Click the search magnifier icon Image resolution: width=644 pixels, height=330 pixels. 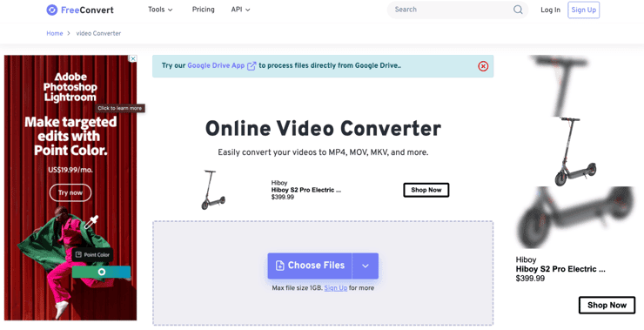(x=518, y=10)
